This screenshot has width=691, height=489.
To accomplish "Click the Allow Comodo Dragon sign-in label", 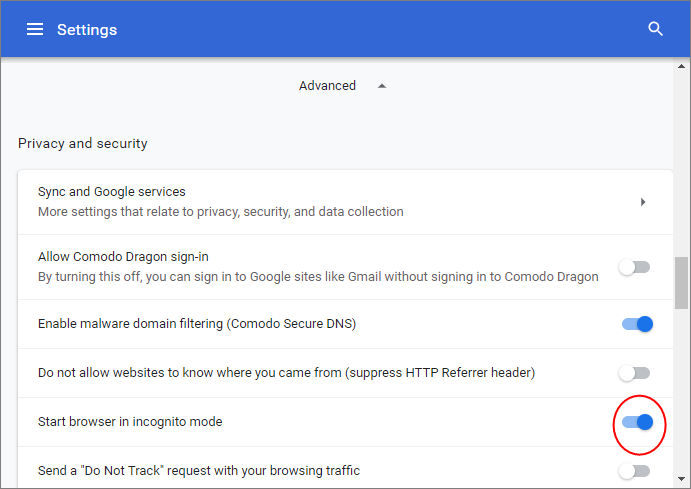I will [x=123, y=256].
